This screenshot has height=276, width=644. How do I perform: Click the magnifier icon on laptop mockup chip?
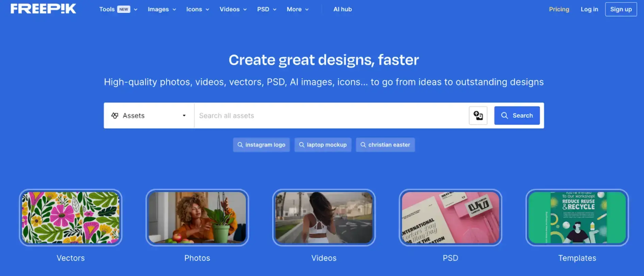click(302, 145)
